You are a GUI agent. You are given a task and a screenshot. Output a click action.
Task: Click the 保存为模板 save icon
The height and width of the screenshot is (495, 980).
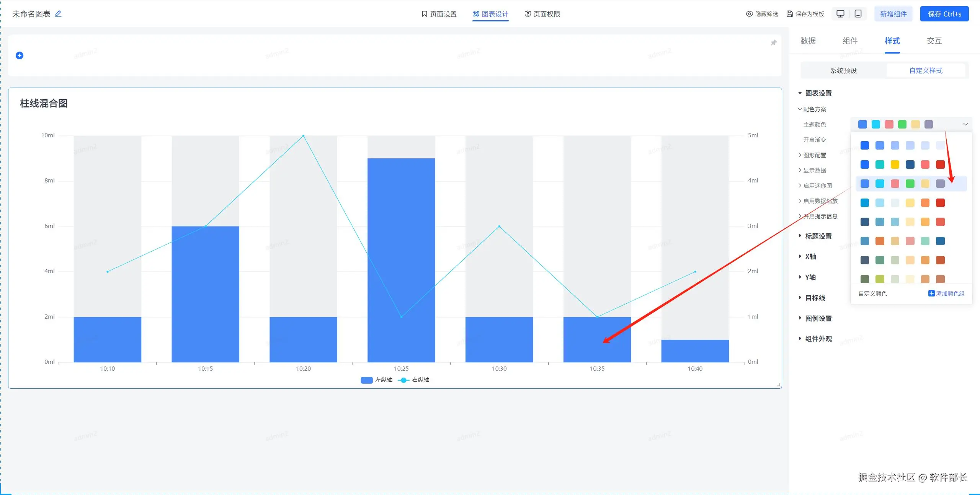tap(790, 14)
